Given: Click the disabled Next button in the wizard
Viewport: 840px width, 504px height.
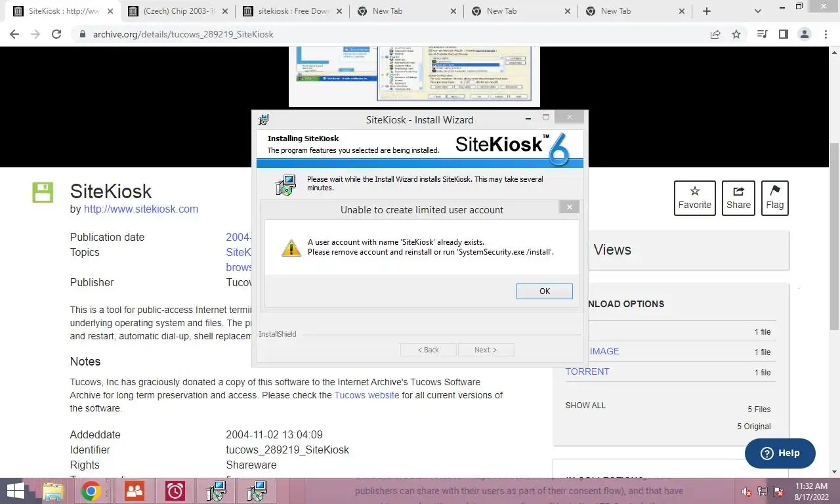Looking at the screenshot, I should (x=486, y=350).
